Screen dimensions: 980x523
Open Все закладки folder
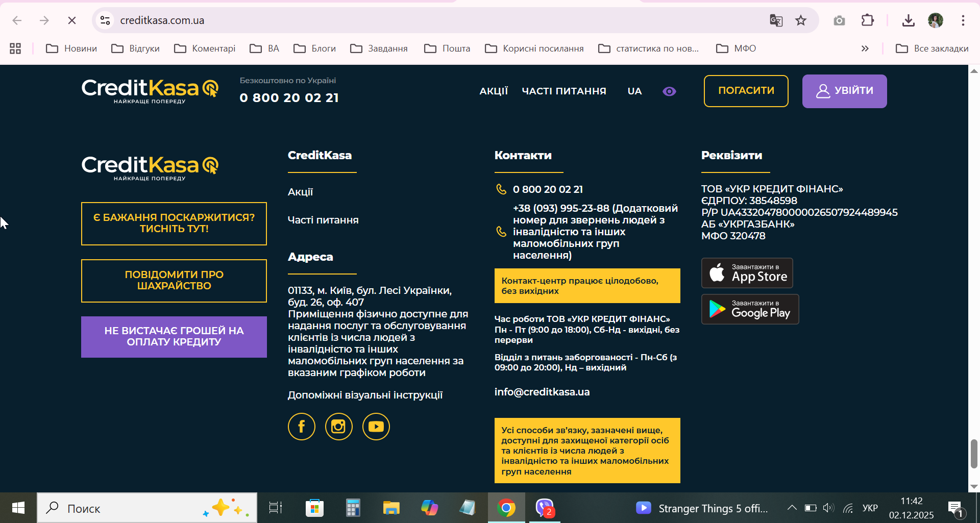[932, 48]
